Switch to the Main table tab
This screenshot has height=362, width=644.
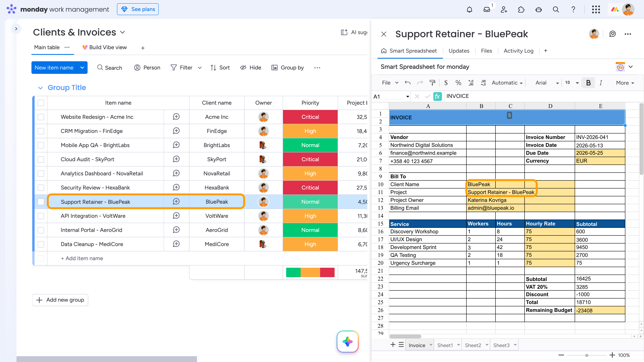tap(47, 47)
